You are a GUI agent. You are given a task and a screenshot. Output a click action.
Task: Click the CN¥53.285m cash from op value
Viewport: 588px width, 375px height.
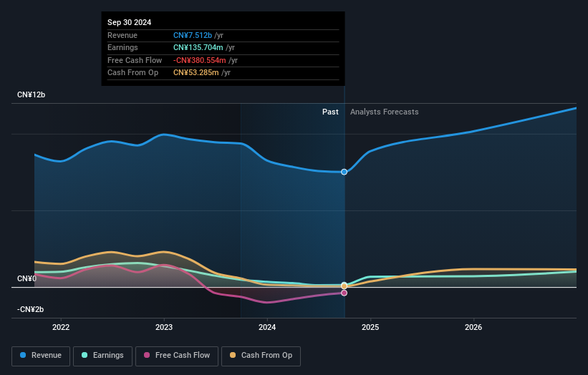[196, 73]
